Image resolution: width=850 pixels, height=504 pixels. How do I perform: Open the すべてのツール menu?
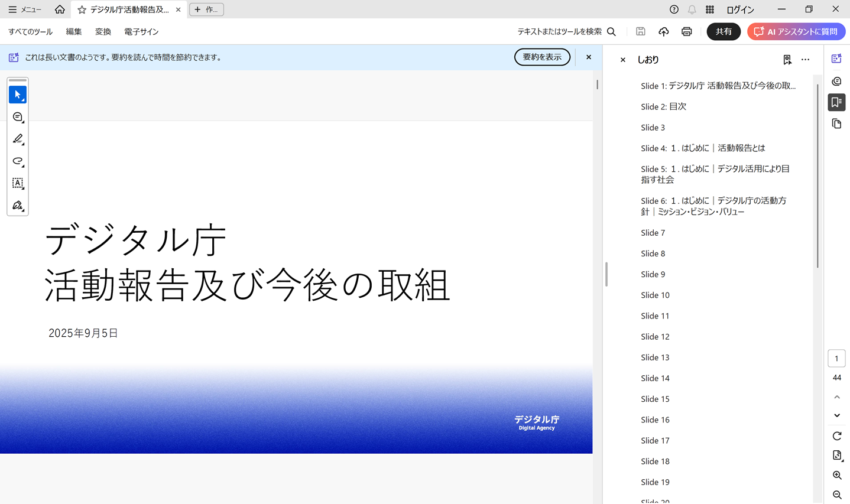tap(30, 32)
